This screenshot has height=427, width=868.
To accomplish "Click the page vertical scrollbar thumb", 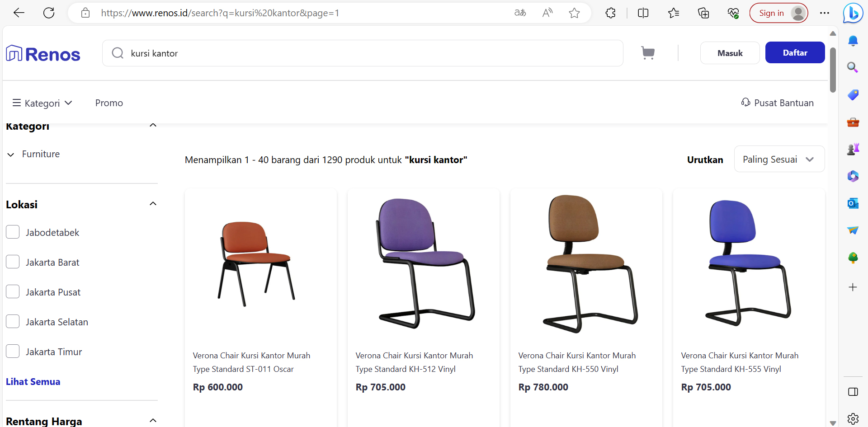I will click(833, 70).
